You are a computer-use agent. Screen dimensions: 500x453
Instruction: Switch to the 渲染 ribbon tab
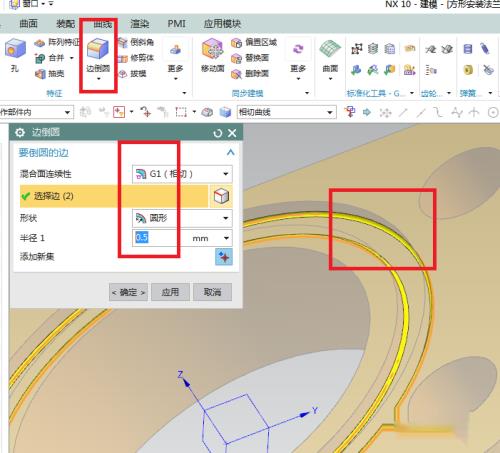point(139,24)
